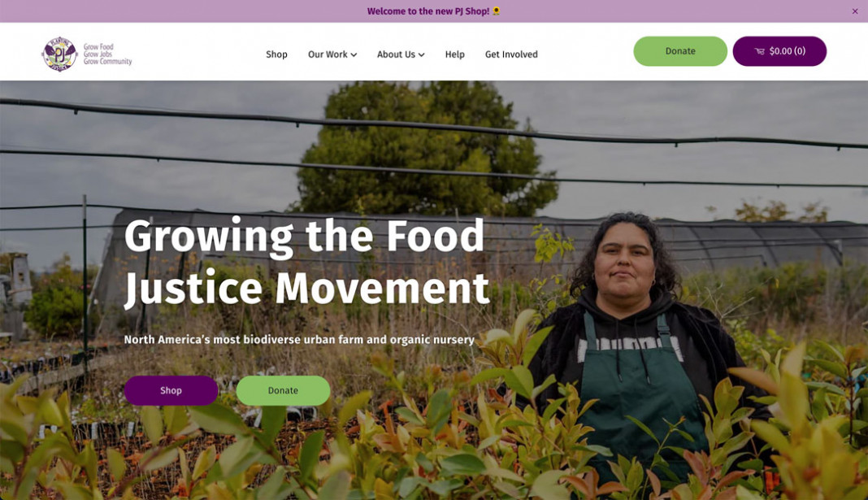Open the Our Work menu

click(332, 54)
